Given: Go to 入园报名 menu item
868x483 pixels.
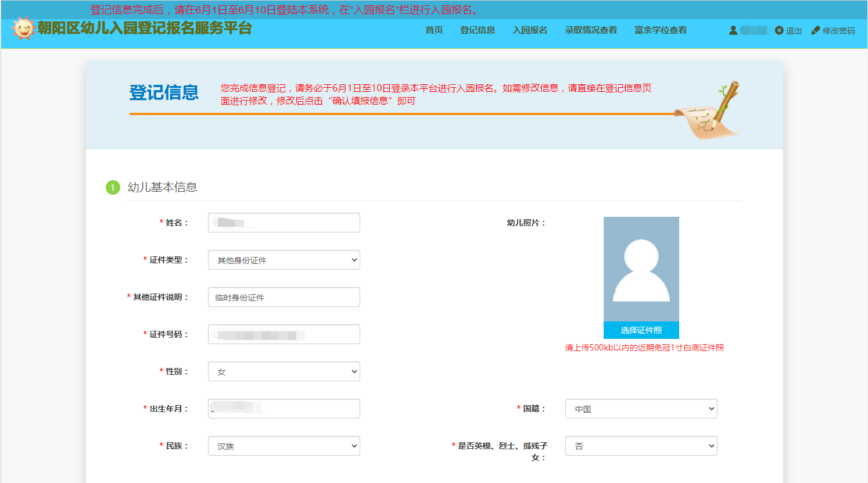Looking at the screenshot, I should coord(530,30).
